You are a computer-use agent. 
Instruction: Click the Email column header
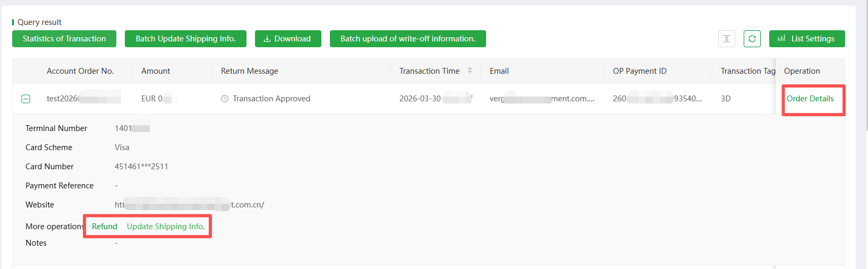click(x=499, y=71)
